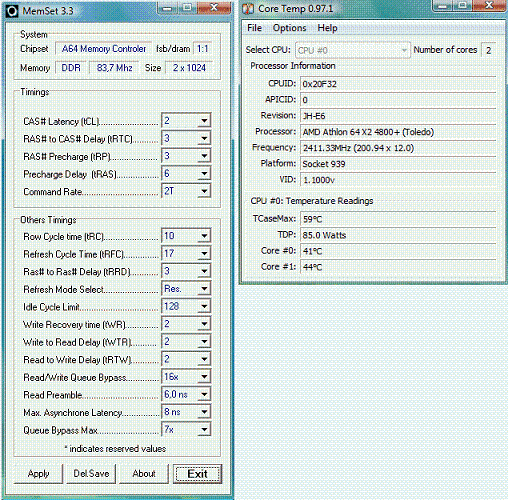This screenshot has height=500, width=508.
Task: Open the File menu in Core Temp
Action: (x=254, y=28)
